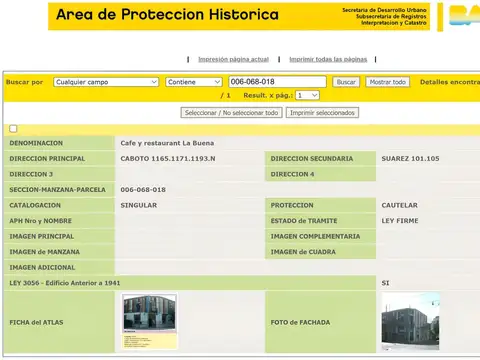Viewport: 480px width, 360px height.
Task: Click the 'SI' value for Ley 3056
Action: [x=385, y=283]
